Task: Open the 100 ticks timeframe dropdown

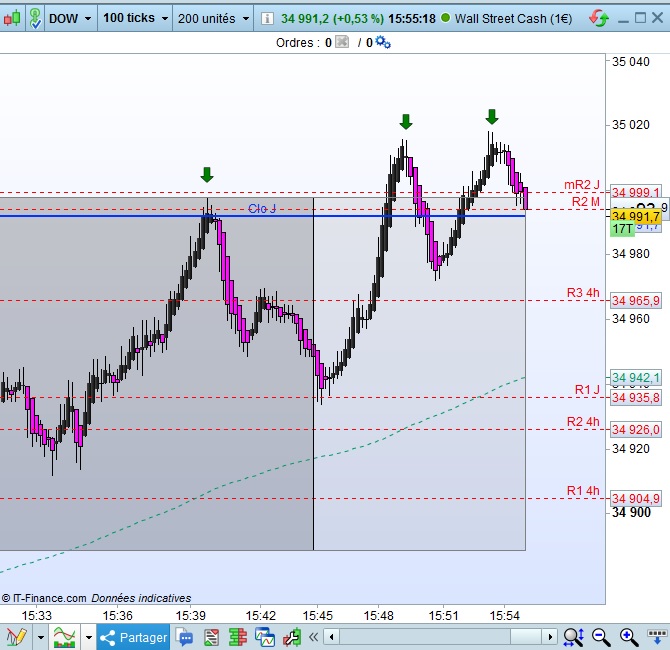Action: point(135,18)
